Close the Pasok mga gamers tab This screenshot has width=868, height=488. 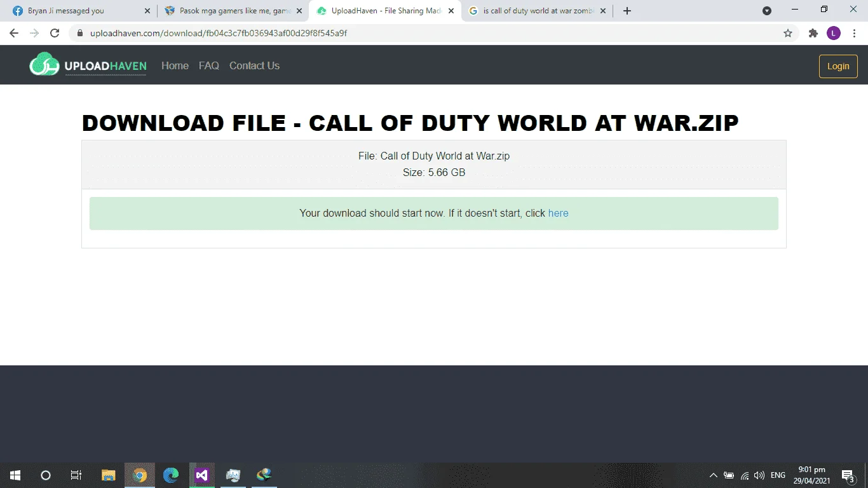click(x=299, y=11)
